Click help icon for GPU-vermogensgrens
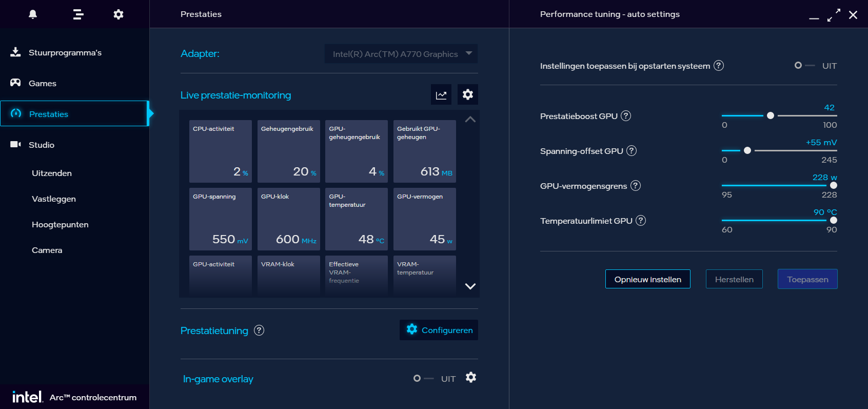The width and height of the screenshot is (868, 409). point(636,186)
